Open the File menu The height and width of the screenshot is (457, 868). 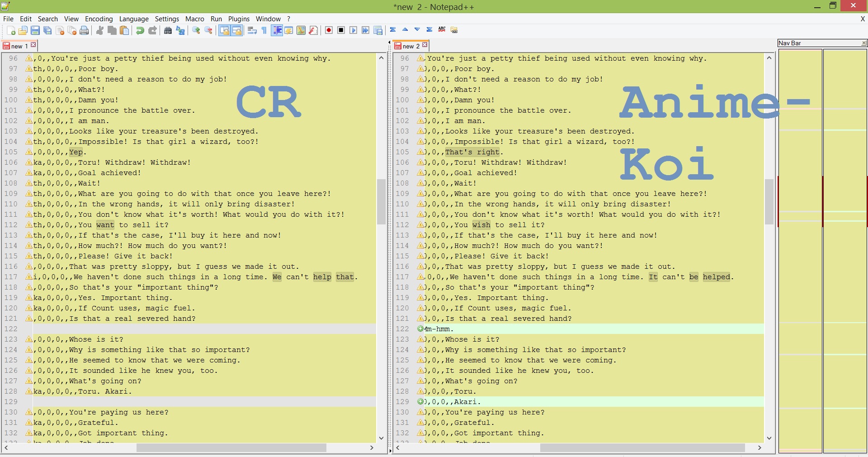8,19
